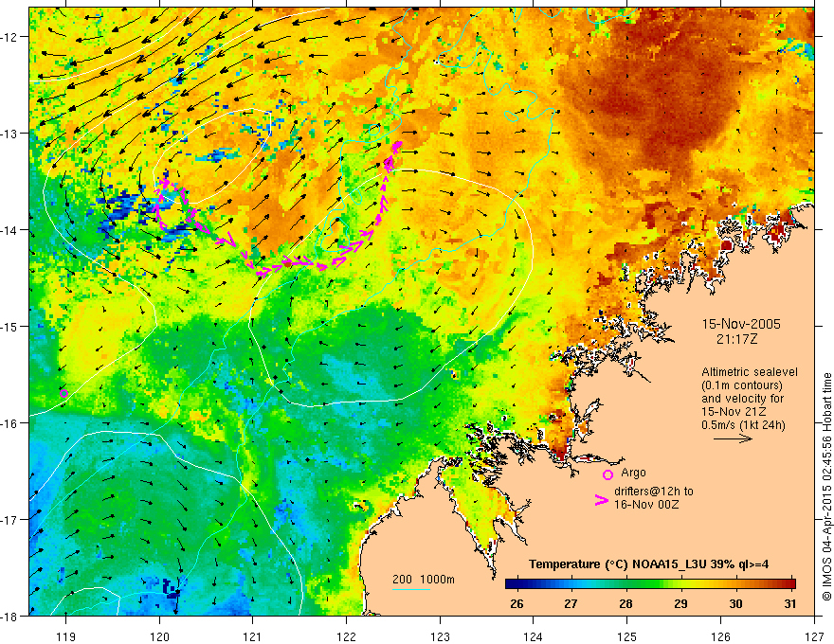
Task: Click the "21:17Z" time label
Action: point(736,339)
